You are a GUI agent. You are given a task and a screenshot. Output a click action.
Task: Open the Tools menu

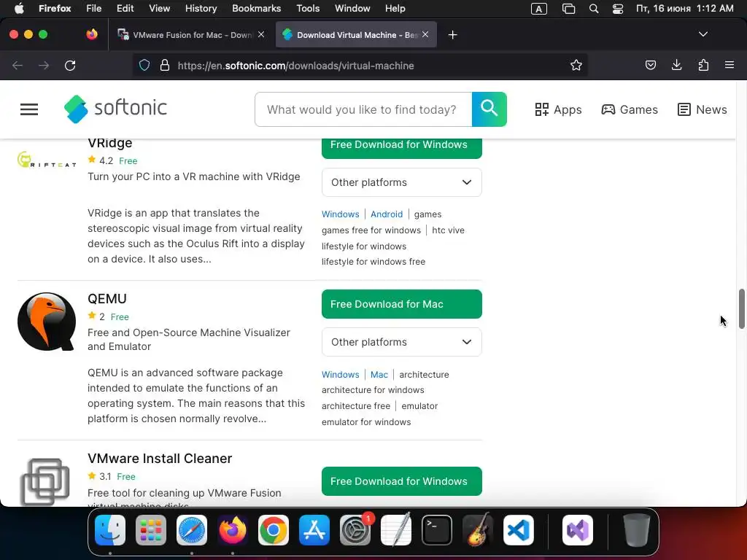(x=308, y=9)
